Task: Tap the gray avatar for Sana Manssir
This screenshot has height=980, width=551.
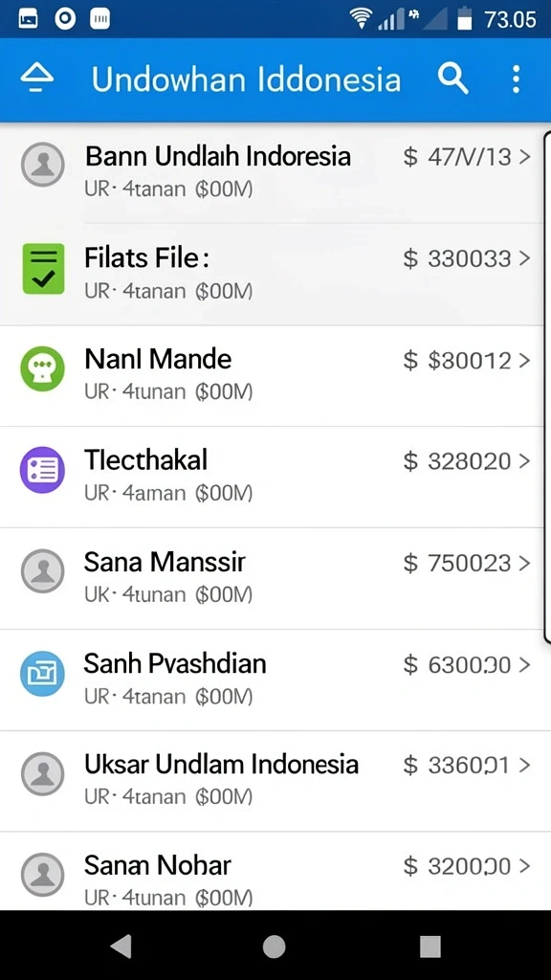Action: coord(42,571)
